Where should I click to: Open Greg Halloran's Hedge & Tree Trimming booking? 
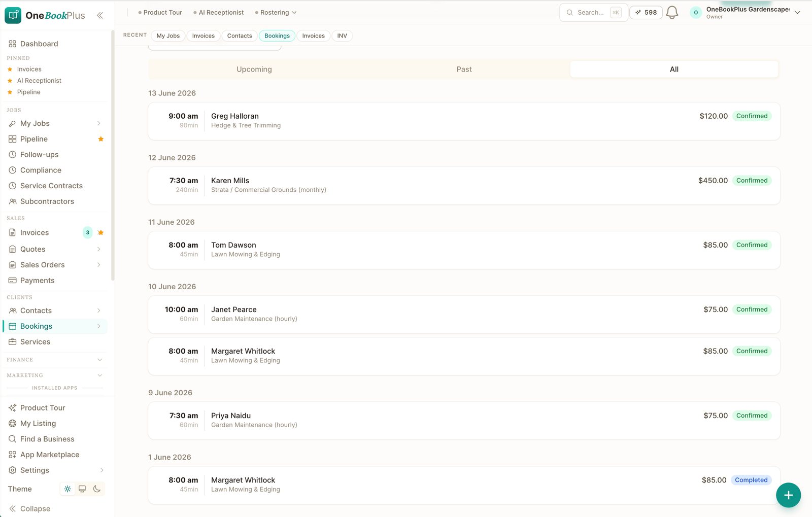[464, 121]
